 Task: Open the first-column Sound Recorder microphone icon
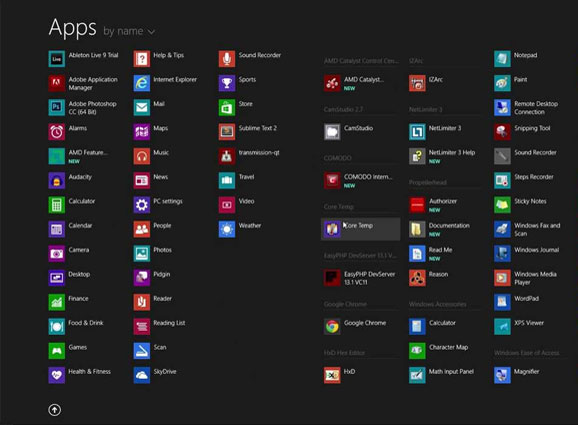tap(227, 59)
